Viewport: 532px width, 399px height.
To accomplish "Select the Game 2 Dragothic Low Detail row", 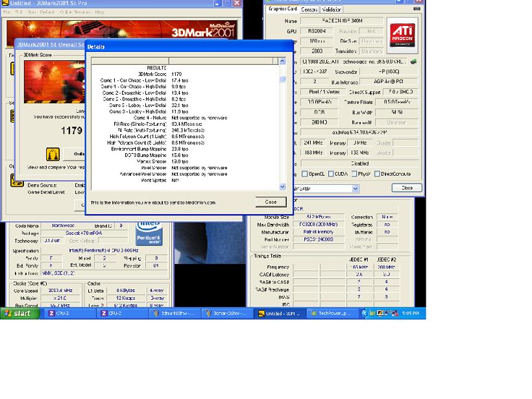I will coord(185,93).
